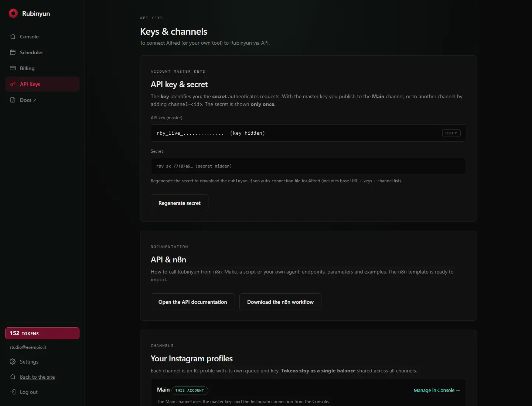This screenshot has width=532, height=406.
Task: Click the Keys & channels heading
Action: click(174, 31)
